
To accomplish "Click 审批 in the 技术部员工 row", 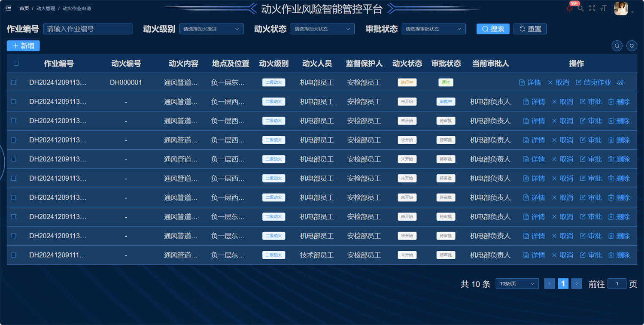I will point(590,255).
